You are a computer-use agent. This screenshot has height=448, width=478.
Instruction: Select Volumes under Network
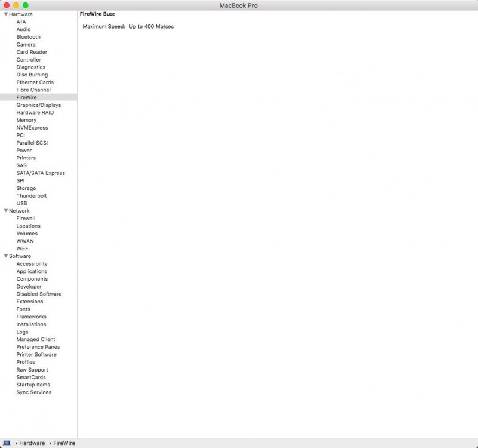tap(27, 234)
